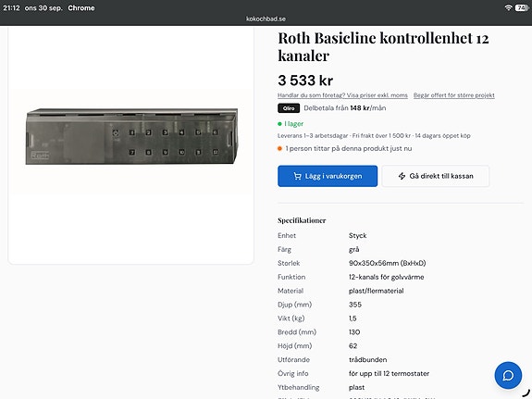Select the Storlek value 90x350x56mm

387,263
